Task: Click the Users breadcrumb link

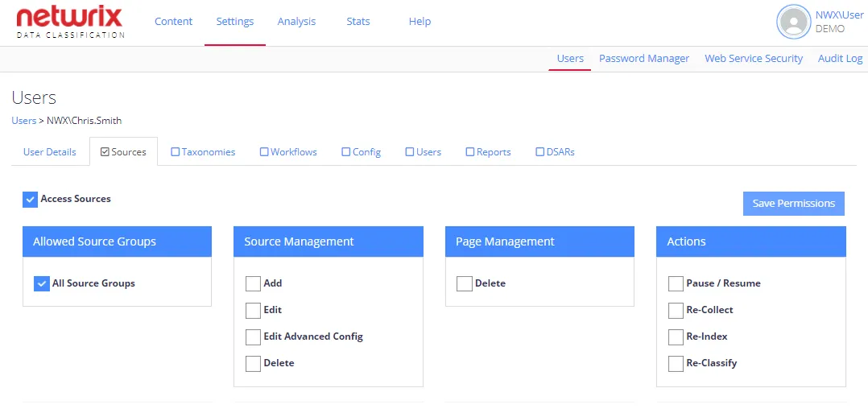Action: click(x=24, y=120)
